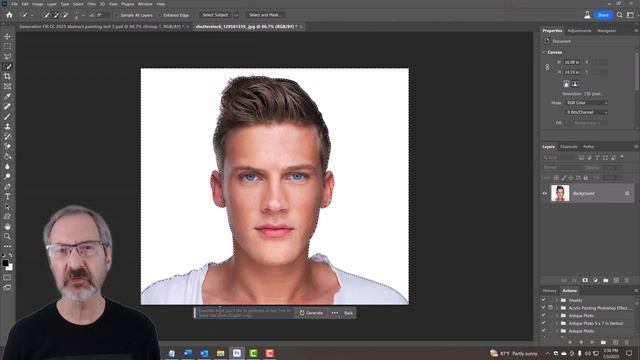640x360 pixels.
Task: Select the Zoom tool in the toolbar
Action: point(7,236)
